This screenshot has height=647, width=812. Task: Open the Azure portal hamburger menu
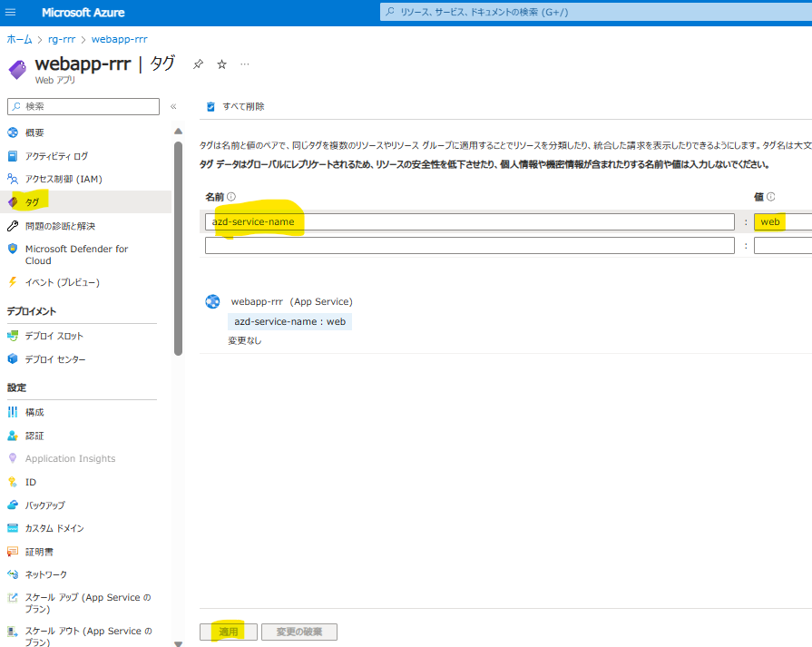point(10,12)
